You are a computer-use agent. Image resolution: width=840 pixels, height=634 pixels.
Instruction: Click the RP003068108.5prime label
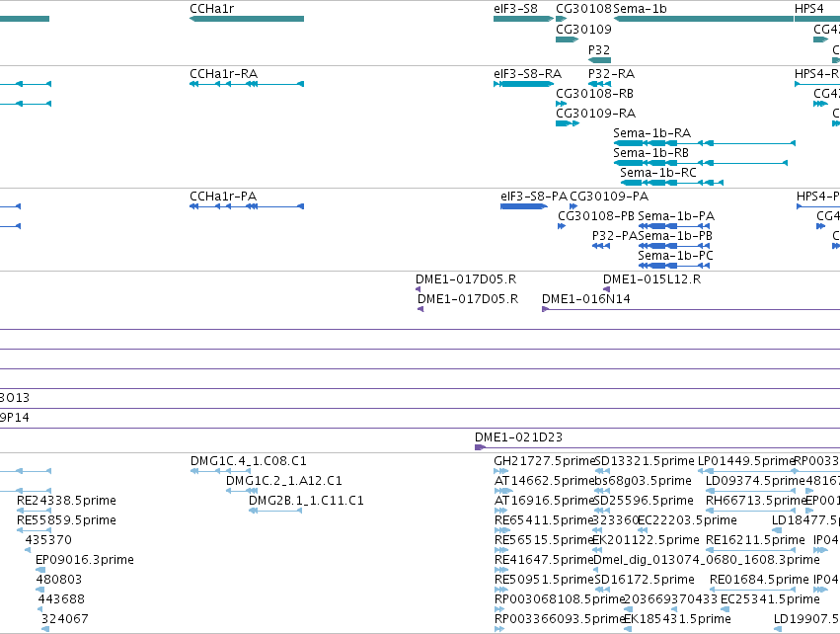(560, 599)
